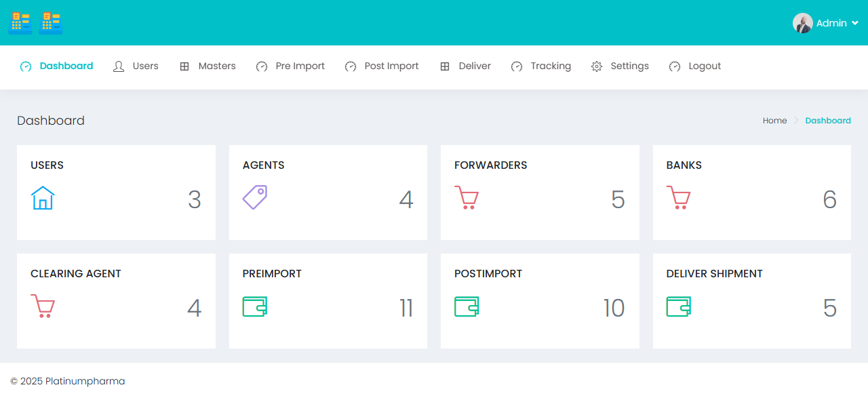The image size is (868, 400).
Task: Open the Deliver menu
Action: 465,66
